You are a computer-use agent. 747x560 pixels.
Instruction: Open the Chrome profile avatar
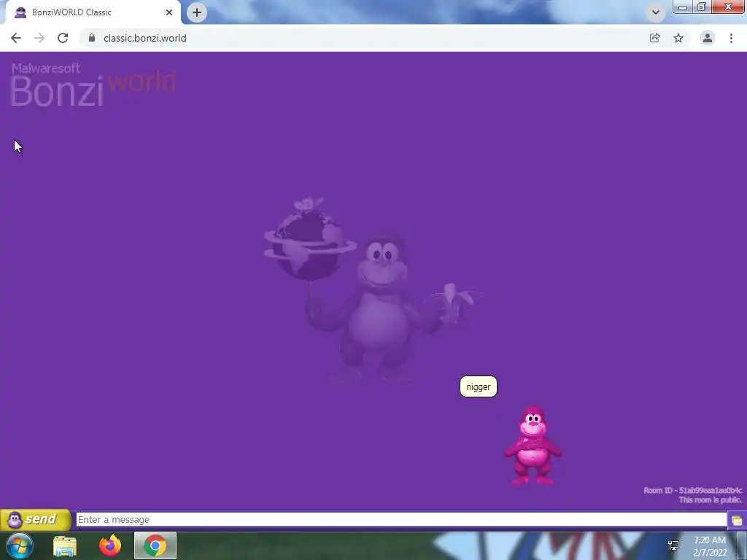pyautogui.click(x=708, y=38)
